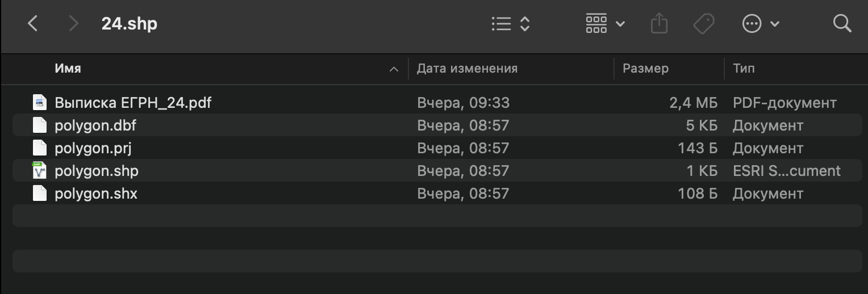Click the tag icon in toolbar
Image resolution: width=868 pixels, height=294 pixels.
704,24
